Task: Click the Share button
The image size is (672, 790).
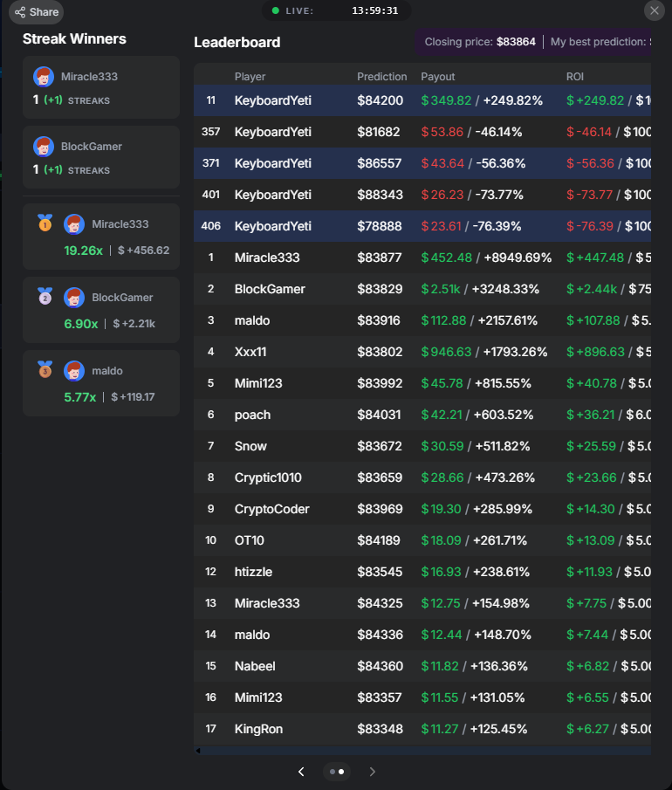Action: (x=36, y=12)
